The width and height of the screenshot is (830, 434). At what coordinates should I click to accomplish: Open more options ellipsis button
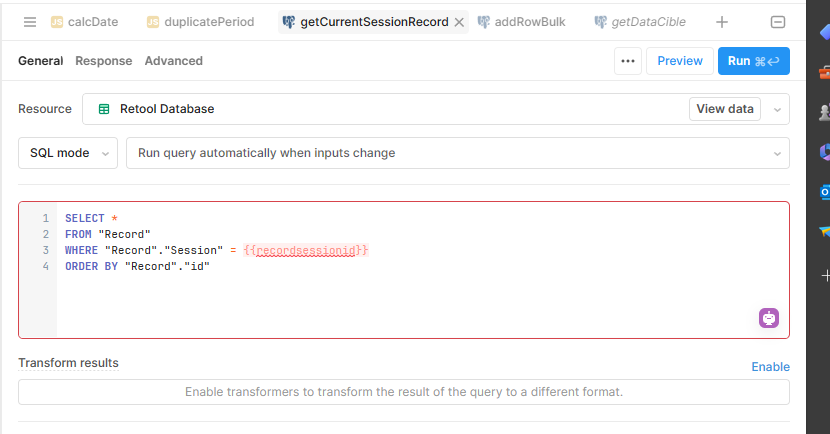coord(628,61)
